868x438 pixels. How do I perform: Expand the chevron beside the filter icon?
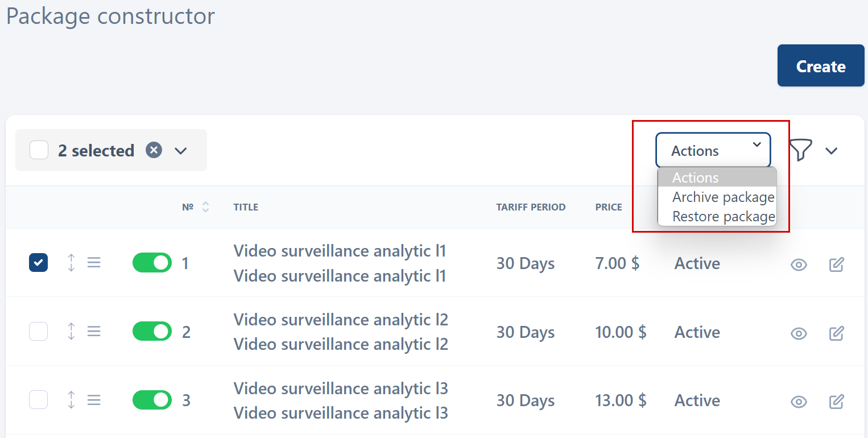832,151
